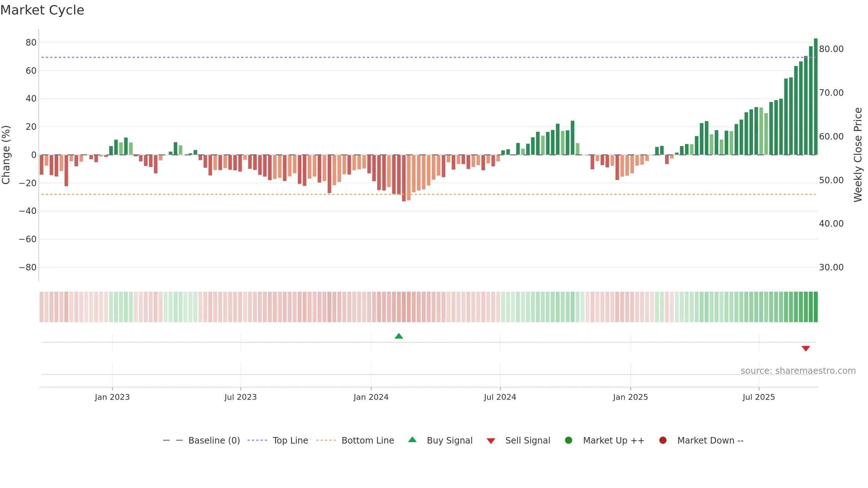Click the orange dotted Bottom Line on the chart
868x488 pixels.
click(429, 194)
